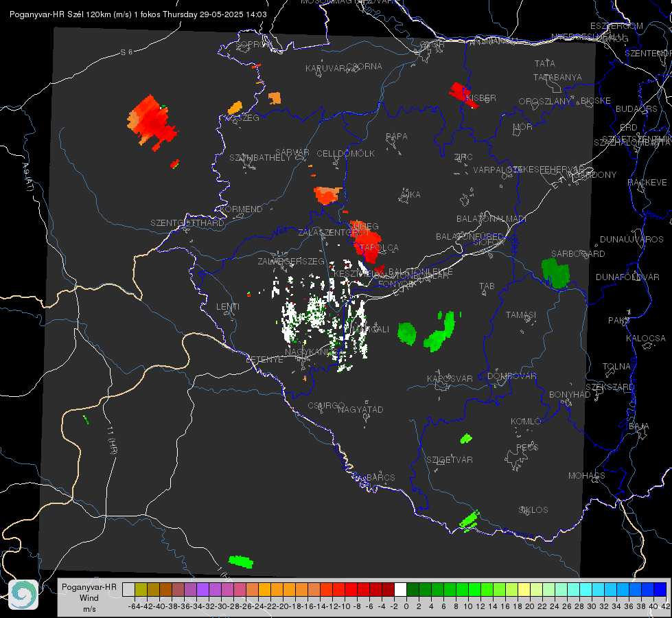The image size is (672, 618).
Task: Click the CELLDÖMÖLK city label
Action: (x=345, y=154)
